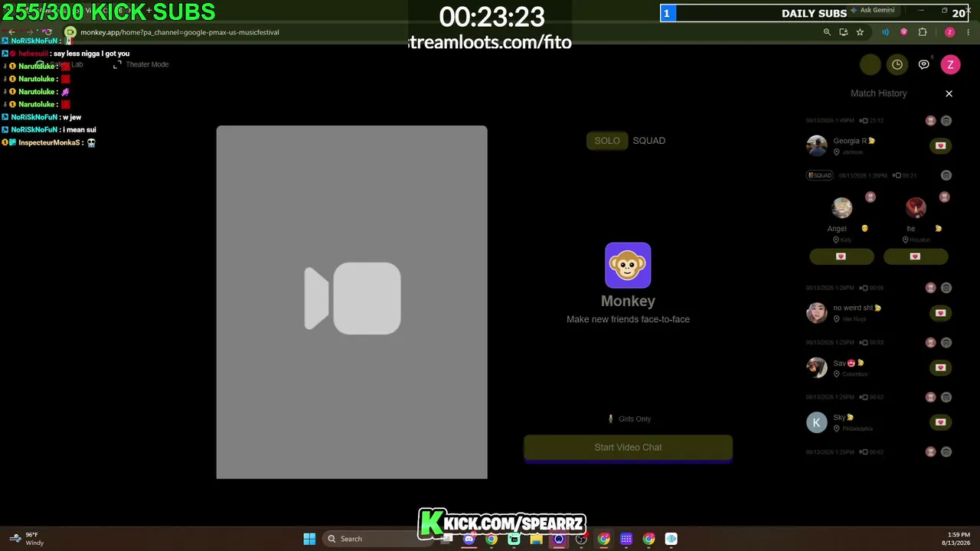The height and width of the screenshot is (551, 980).
Task: Click the 'Match History' panel title
Action: click(x=878, y=93)
